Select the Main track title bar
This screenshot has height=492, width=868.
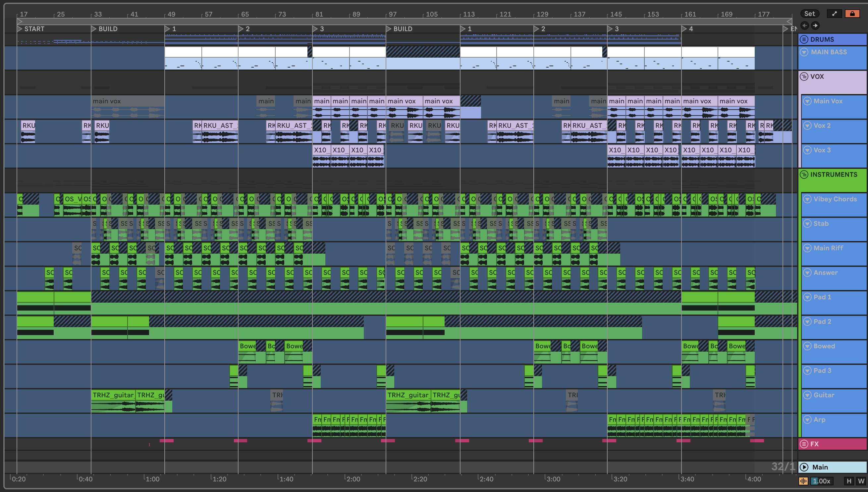(833, 467)
